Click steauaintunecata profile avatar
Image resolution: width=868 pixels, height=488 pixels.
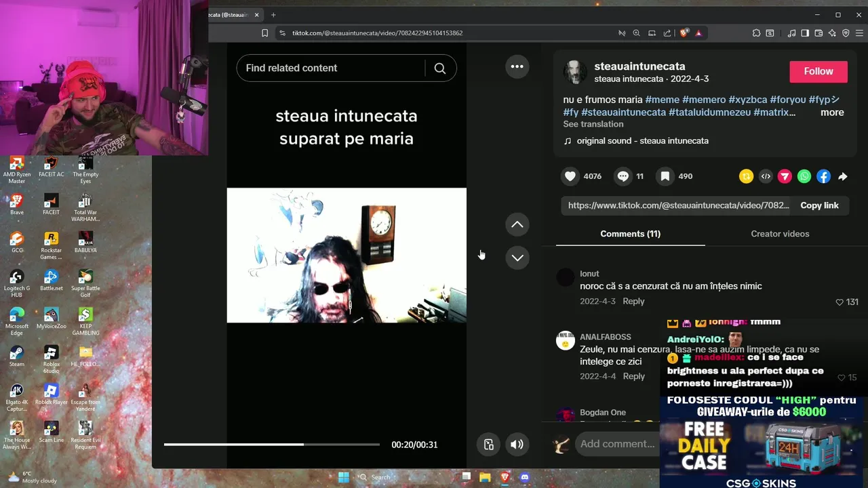[575, 73]
